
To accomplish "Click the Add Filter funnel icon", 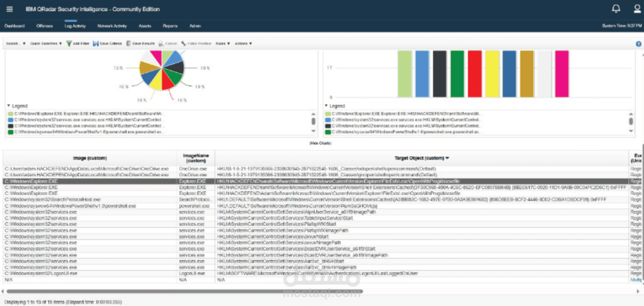I will [69, 43].
